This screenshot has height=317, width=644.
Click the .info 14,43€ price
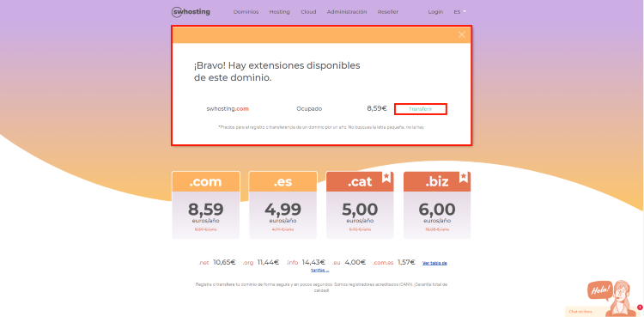(x=306, y=262)
